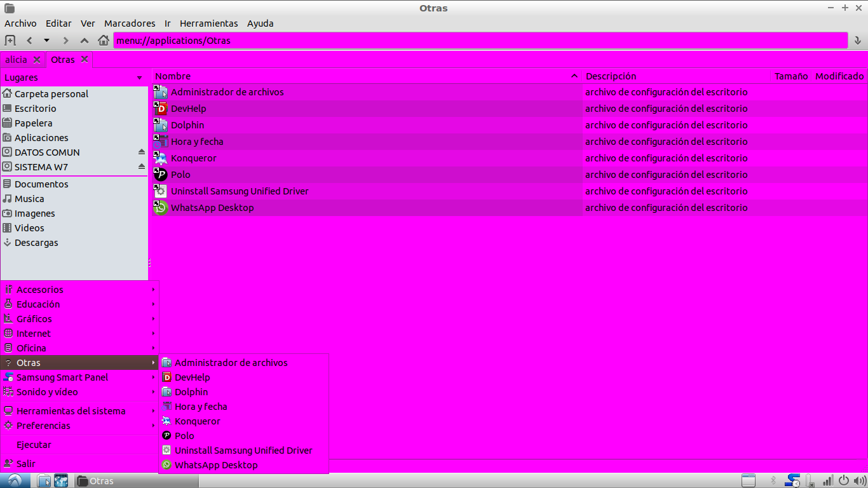
Task: Expand the Sonido y vídeo category
Action: coord(79,392)
